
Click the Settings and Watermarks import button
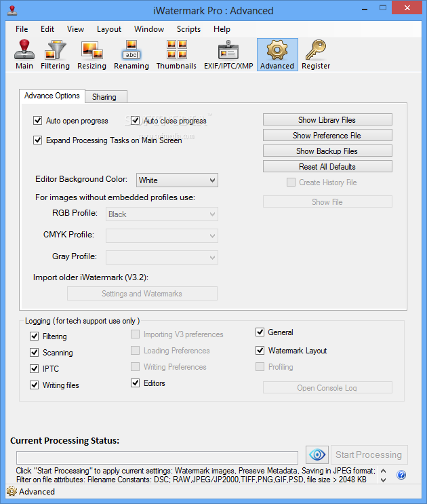coord(142,294)
